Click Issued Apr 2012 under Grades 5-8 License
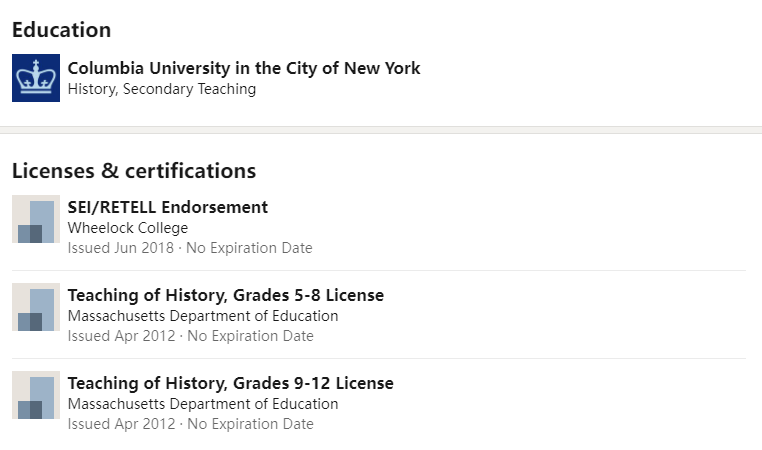 [x=121, y=336]
